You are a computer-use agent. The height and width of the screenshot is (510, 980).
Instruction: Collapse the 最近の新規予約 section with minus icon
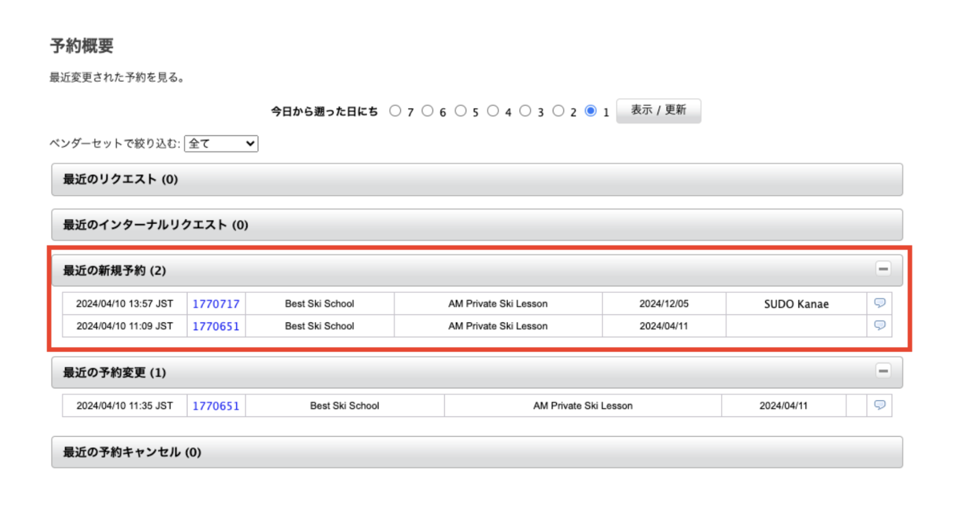(x=883, y=269)
